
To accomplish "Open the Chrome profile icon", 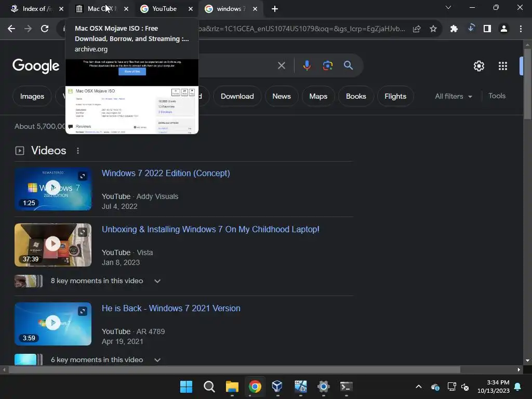I will click(504, 29).
